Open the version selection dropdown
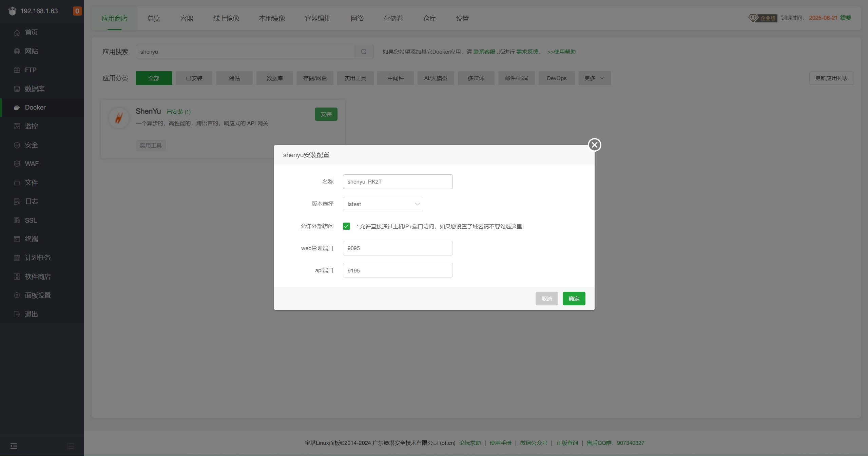Screen dimensions: 868x456 (x=383, y=204)
